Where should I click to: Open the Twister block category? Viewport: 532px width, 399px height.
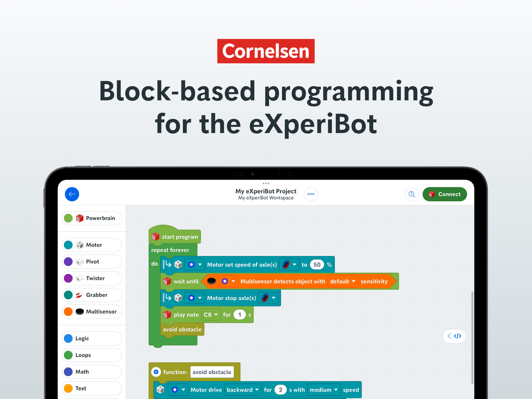coord(92,278)
